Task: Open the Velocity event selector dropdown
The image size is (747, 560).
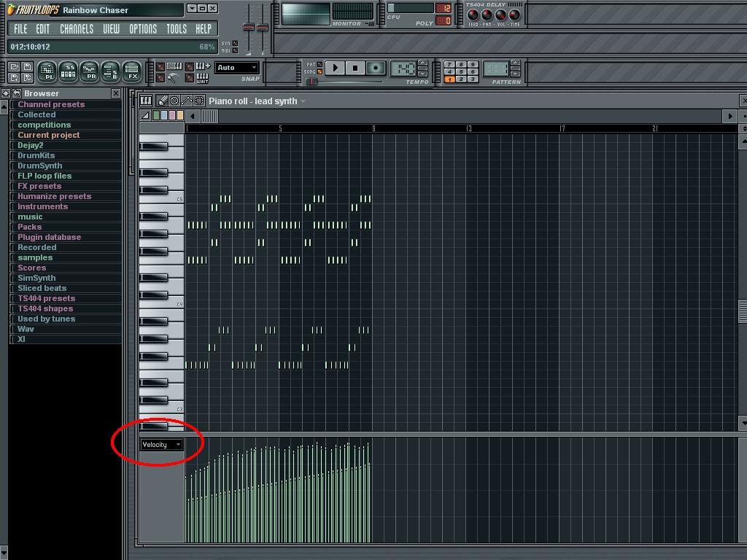Action: (161, 445)
